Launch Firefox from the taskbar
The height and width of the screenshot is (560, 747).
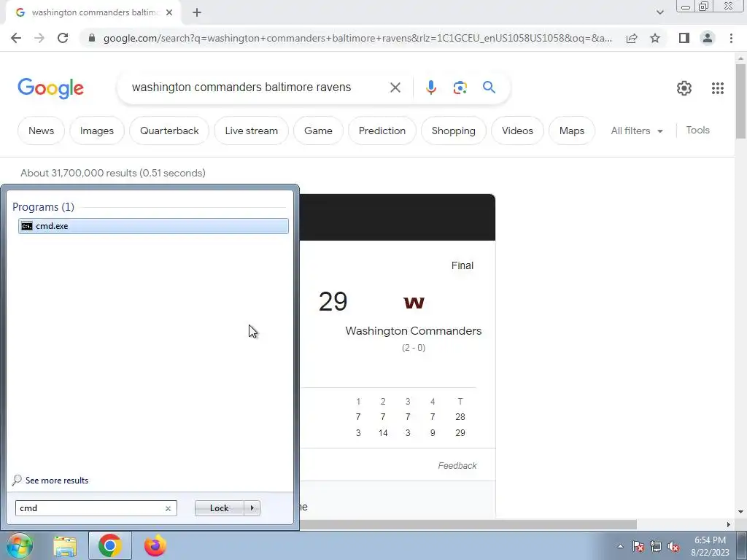click(155, 545)
